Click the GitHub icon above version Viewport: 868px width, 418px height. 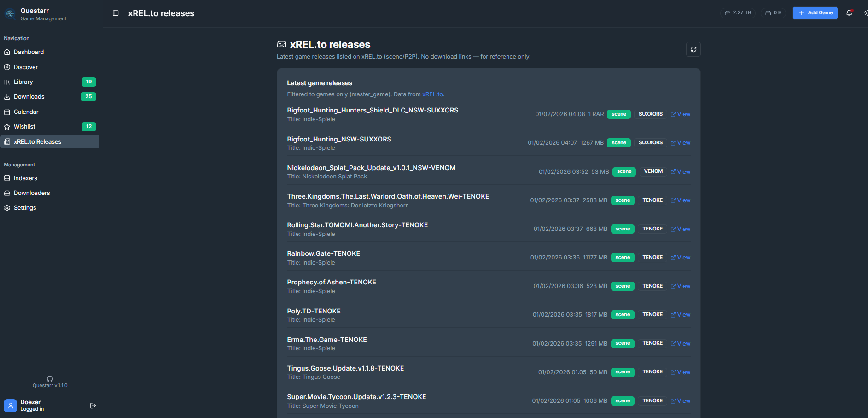click(50, 379)
